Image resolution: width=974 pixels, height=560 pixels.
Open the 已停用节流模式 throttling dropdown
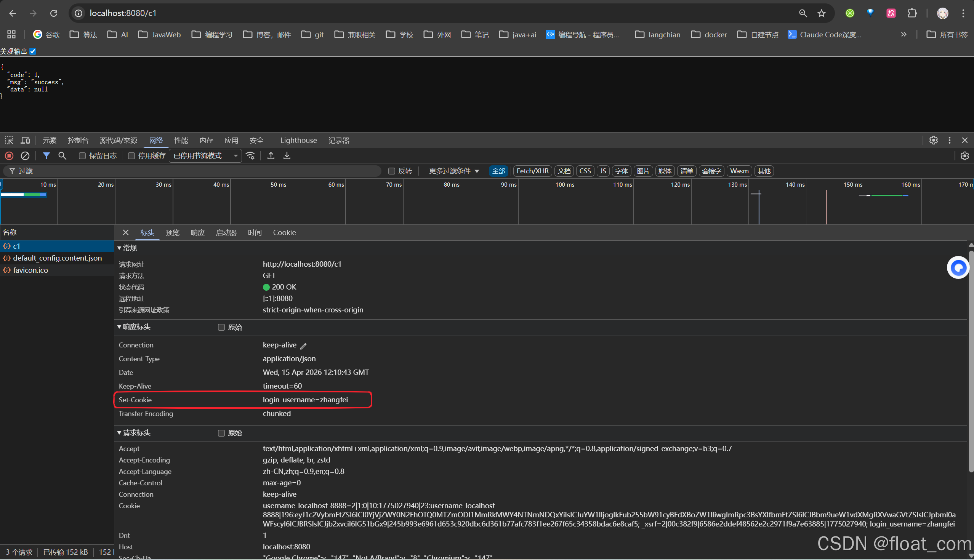point(205,156)
